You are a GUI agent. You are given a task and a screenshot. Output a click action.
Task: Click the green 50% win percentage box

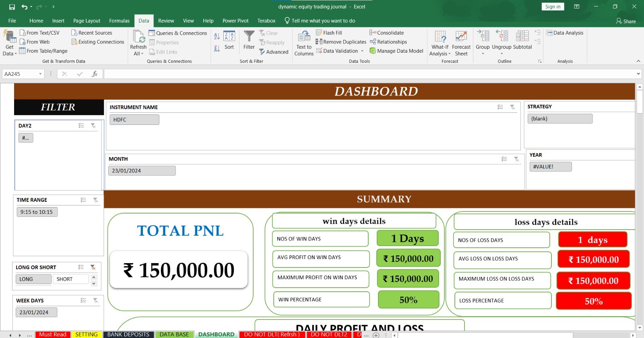408,300
